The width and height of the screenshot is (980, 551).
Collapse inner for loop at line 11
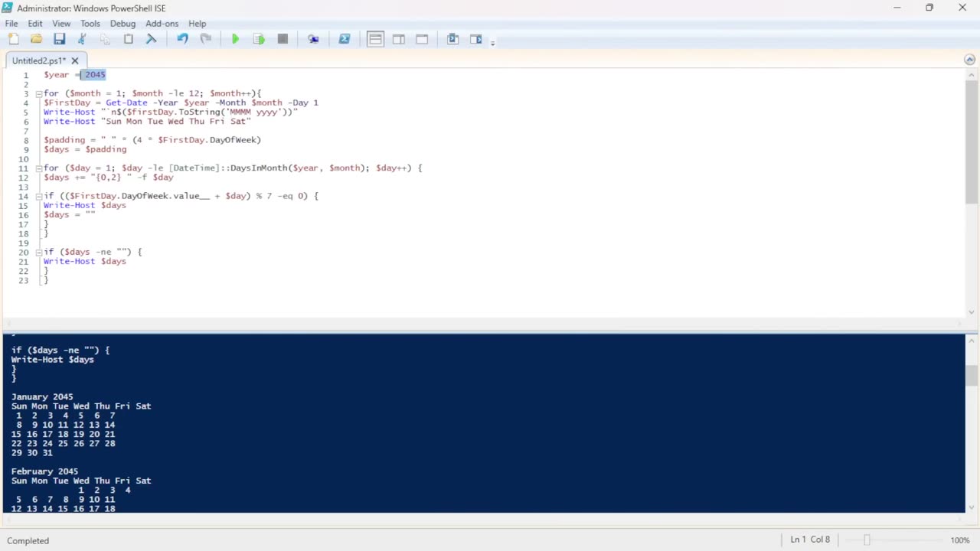coord(38,168)
